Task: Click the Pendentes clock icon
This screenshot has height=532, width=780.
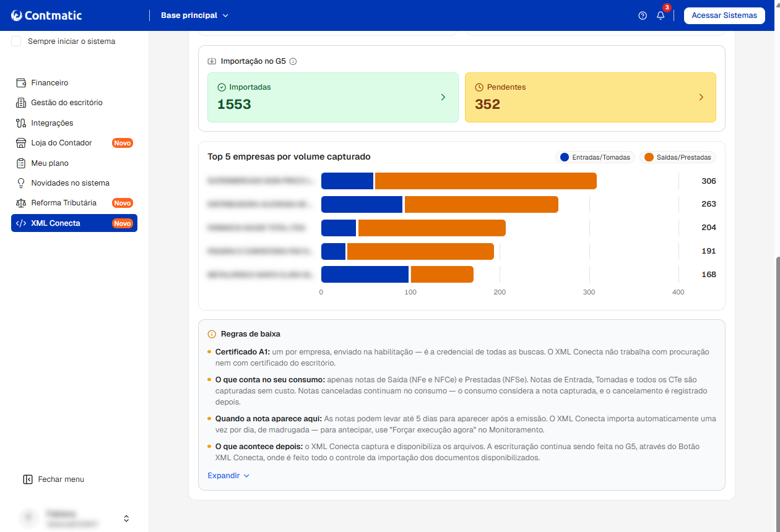Action: tap(479, 87)
